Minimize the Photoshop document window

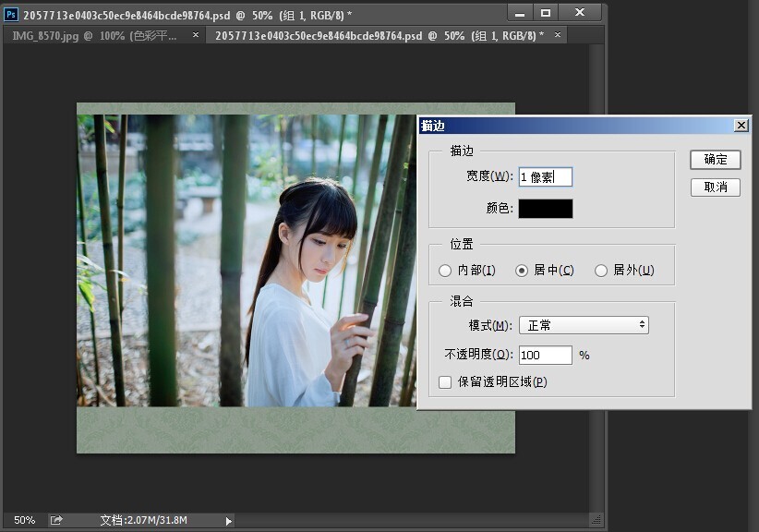(x=520, y=13)
